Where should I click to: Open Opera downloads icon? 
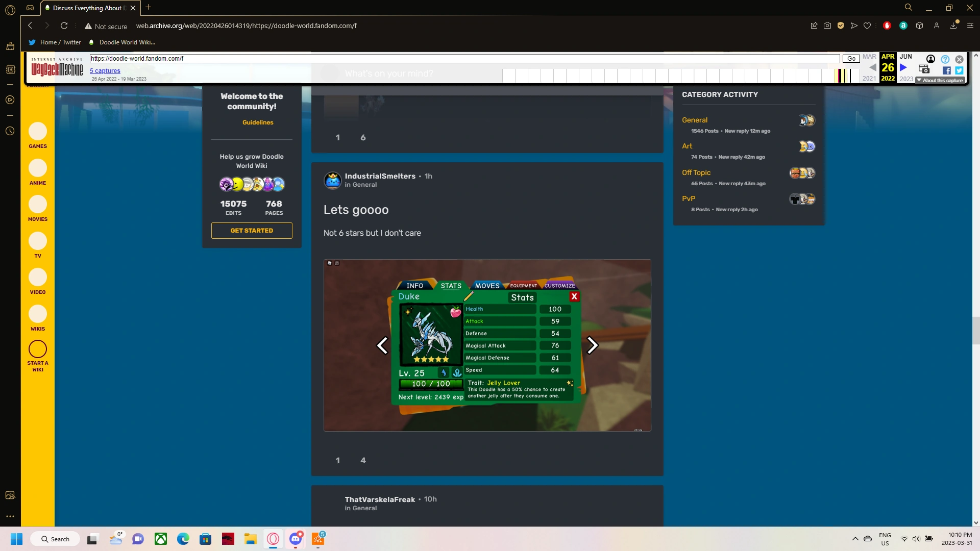click(953, 26)
